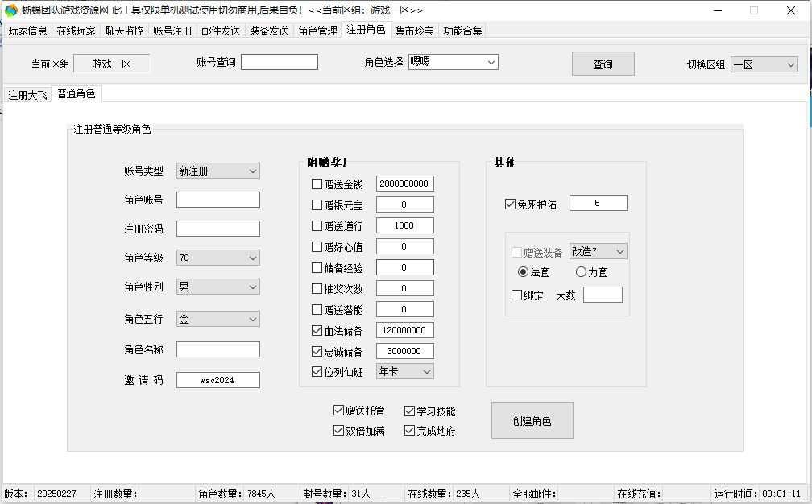This screenshot has width=812, height=504.
Task: Open the 角色选择 combo box
Action: click(x=453, y=62)
